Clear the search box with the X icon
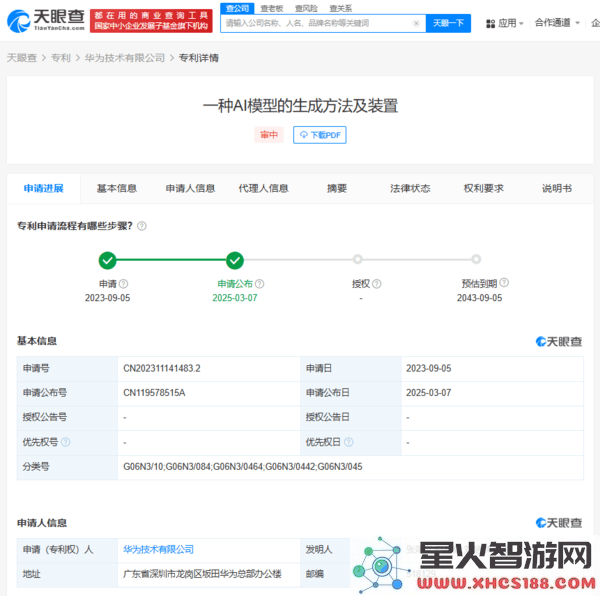This screenshot has height=596, width=600. click(x=416, y=23)
